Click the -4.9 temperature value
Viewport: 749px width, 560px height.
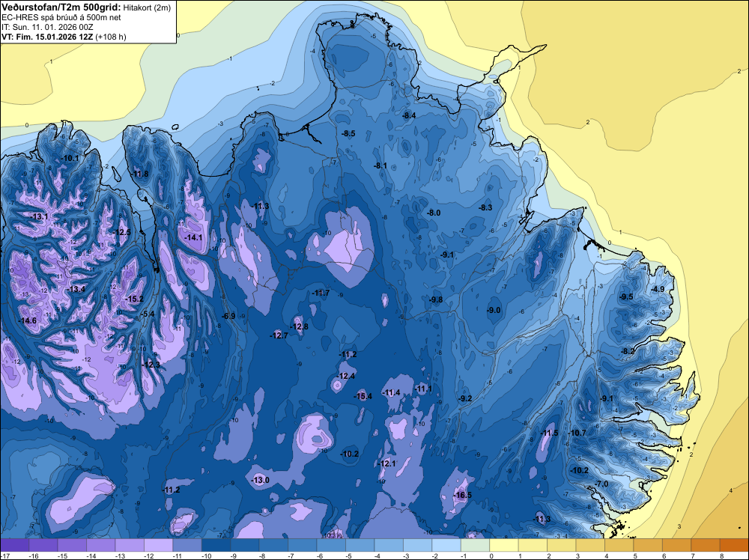(658, 289)
